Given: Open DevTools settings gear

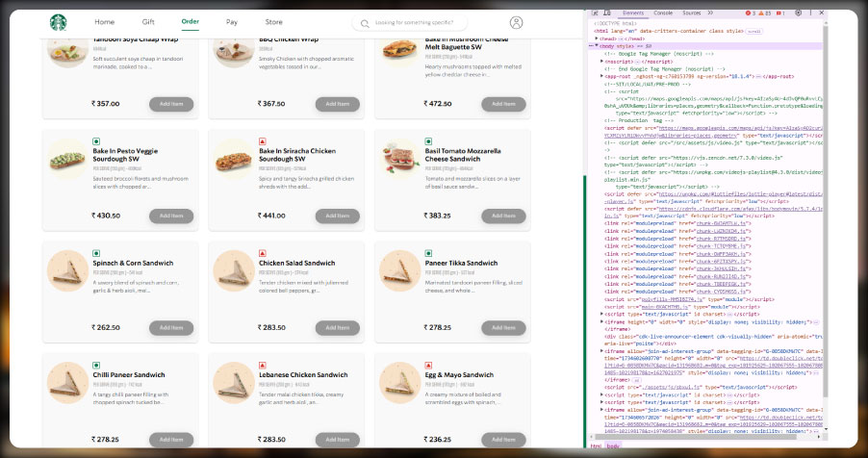Looking at the screenshot, I should point(798,13).
